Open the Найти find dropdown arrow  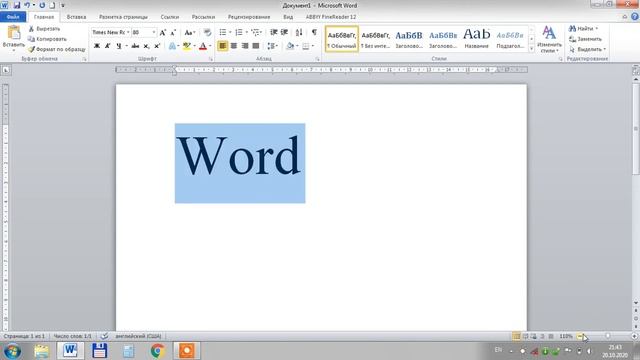[x=597, y=29]
